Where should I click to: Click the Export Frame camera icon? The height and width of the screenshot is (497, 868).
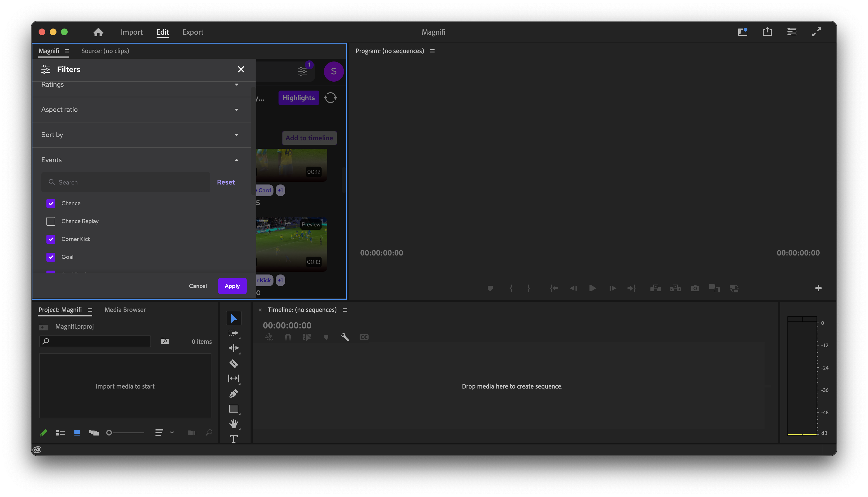coord(695,288)
